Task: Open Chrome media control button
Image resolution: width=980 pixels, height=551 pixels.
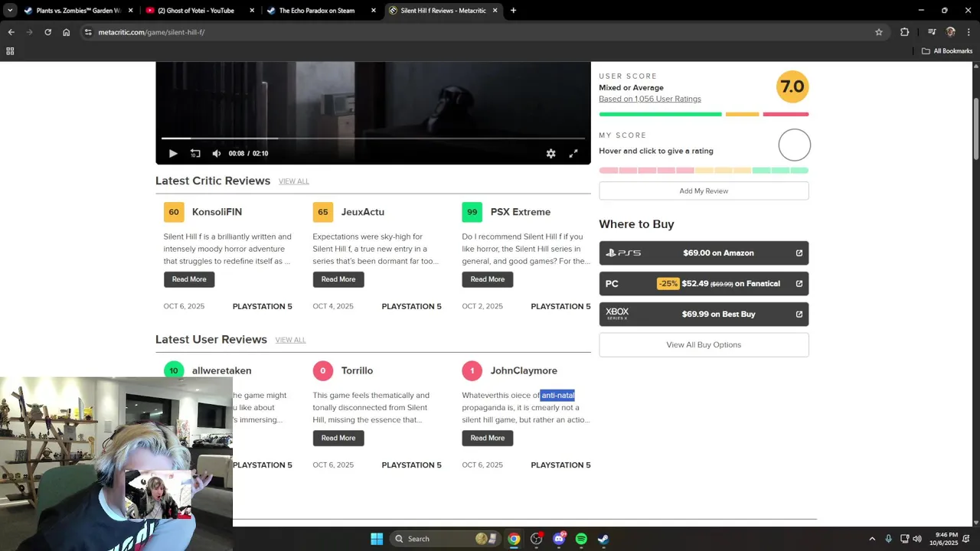Action: (932, 32)
